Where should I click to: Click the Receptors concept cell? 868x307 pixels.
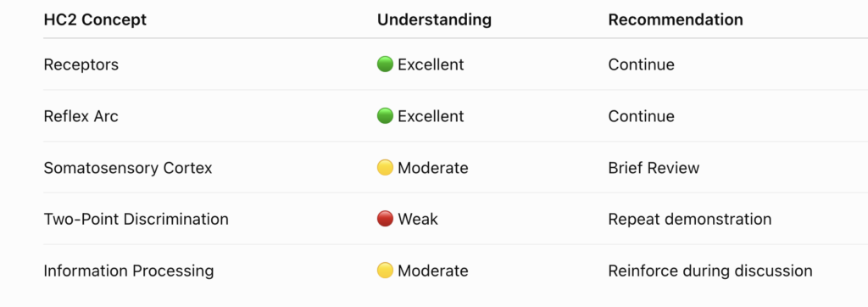point(81,64)
